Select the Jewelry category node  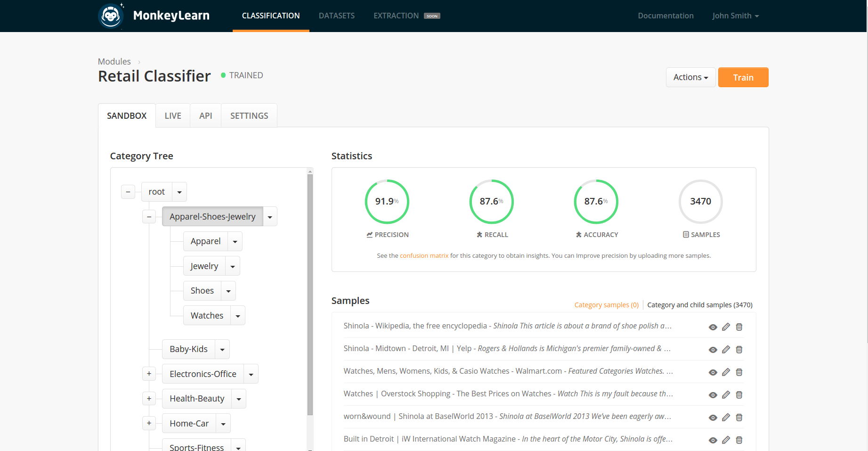(204, 266)
